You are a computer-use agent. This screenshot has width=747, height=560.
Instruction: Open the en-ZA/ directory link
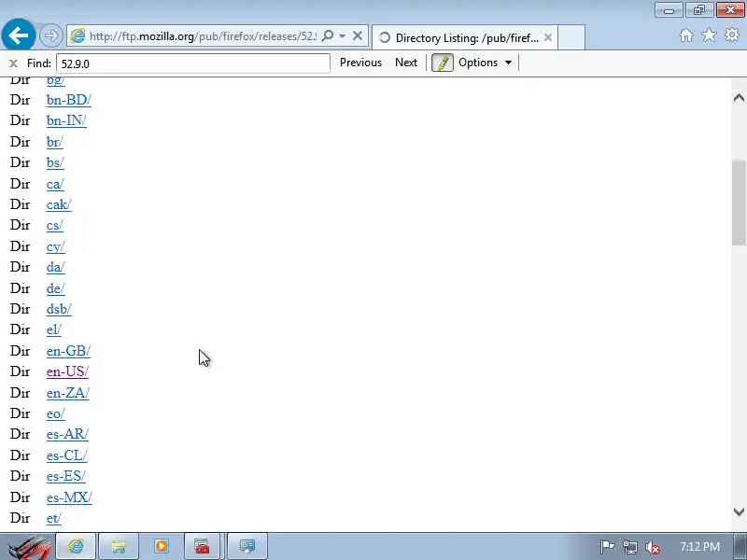(67, 393)
